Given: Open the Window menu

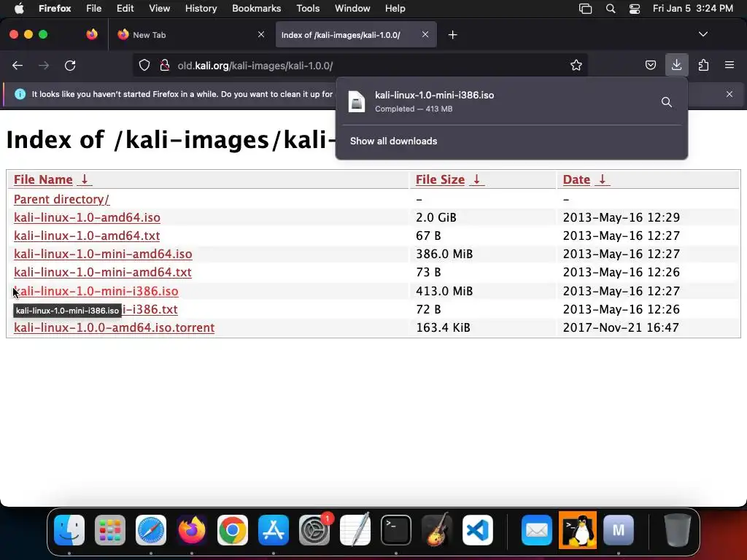Looking at the screenshot, I should (x=352, y=8).
